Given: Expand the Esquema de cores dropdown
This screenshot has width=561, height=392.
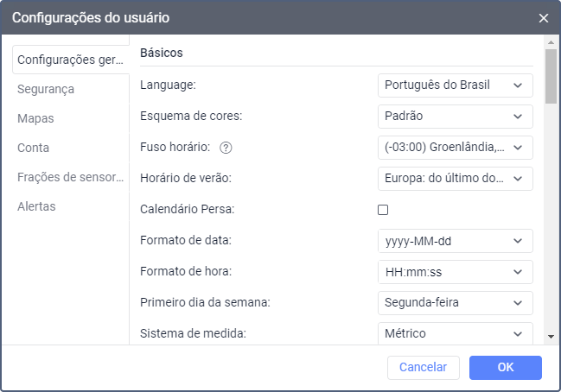Looking at the screenshot, I should [455, 116].
